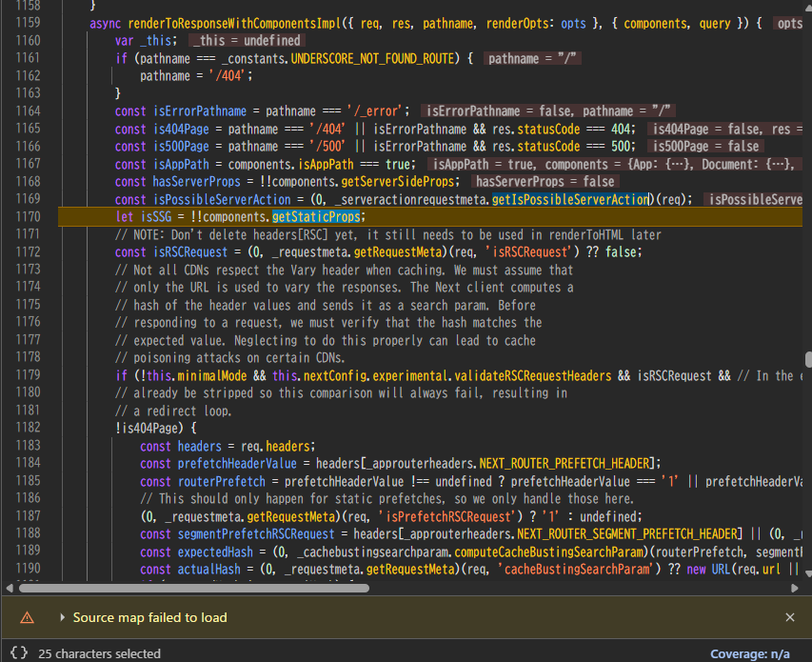
Task: Click the isPossibleServerAction variable declaration
Action: pyautogui.click(x=222, y=199)
